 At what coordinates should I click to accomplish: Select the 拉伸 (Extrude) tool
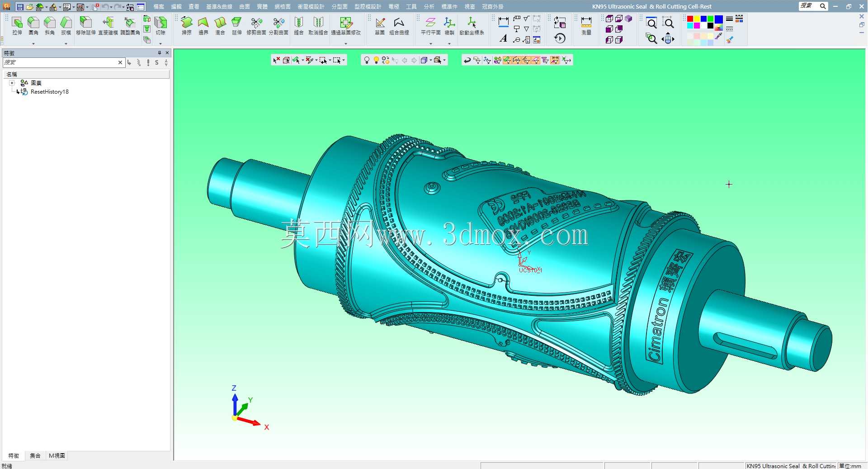click(17, 26)
